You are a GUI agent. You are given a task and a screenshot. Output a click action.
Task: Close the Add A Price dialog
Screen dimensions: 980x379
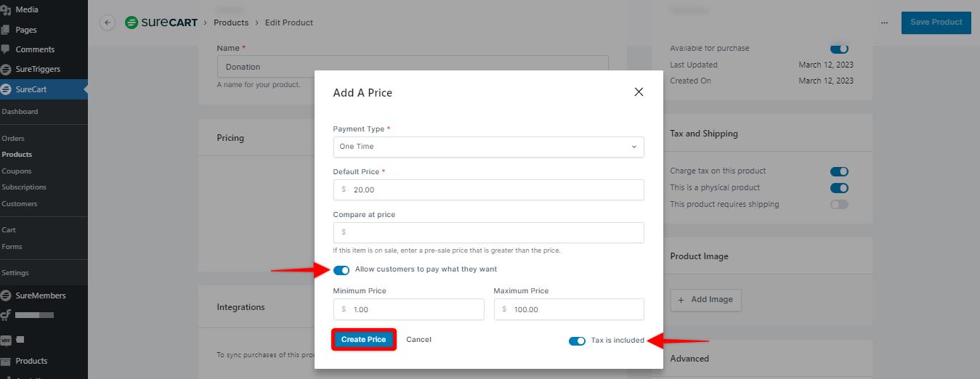639,92
